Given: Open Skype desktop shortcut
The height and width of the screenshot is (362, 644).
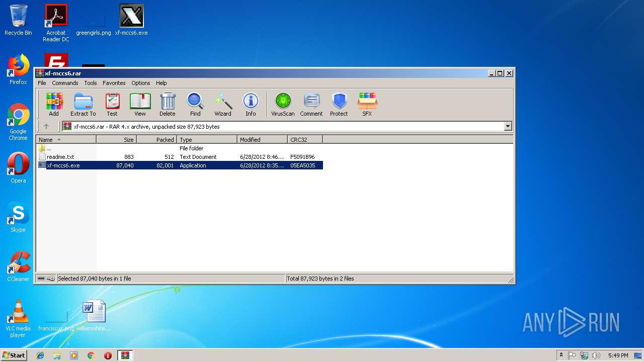Looking at the screenshot, I should click(x=18, y=217).
